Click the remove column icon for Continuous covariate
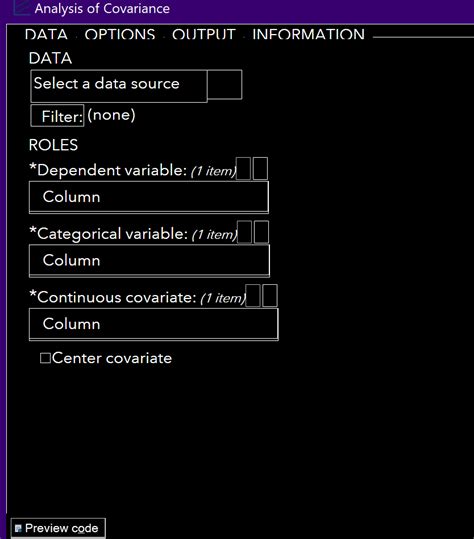The image size is (474, 539). (270, 296)
